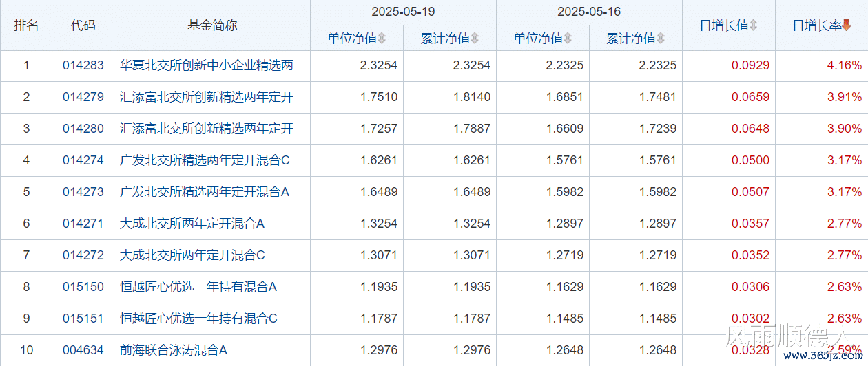Open 广发北交所精选两年定开混合C fund
This screenshot has height=366, width=868.
pyautogui.click(x=205, y=160)
